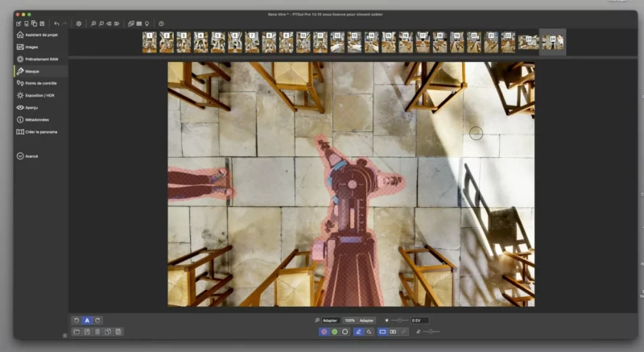Select image thumbnail 24
The image size is (644, 352).
pyautogui.click(x=552, y=43)
